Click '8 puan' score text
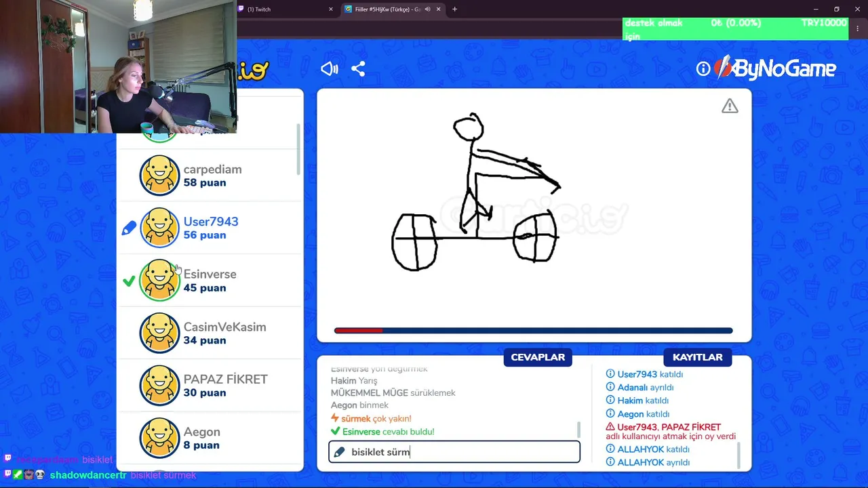 tap(201, 445)
